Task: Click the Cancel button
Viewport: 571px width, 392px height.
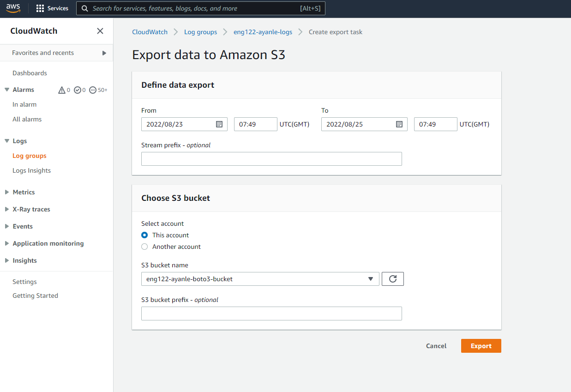Action: tap(436, 346)
